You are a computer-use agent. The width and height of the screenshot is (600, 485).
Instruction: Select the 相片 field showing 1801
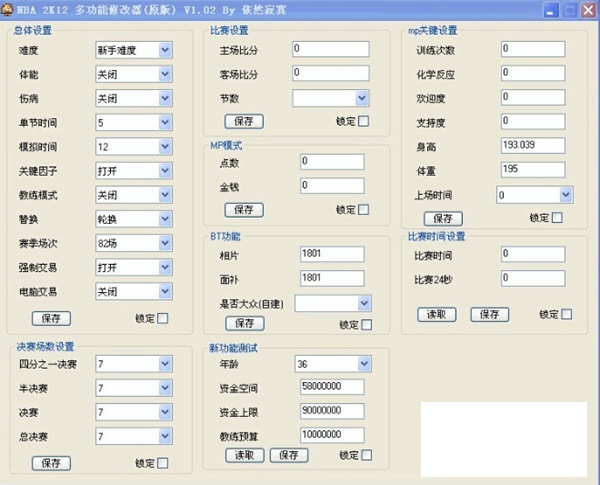(333, 254)
